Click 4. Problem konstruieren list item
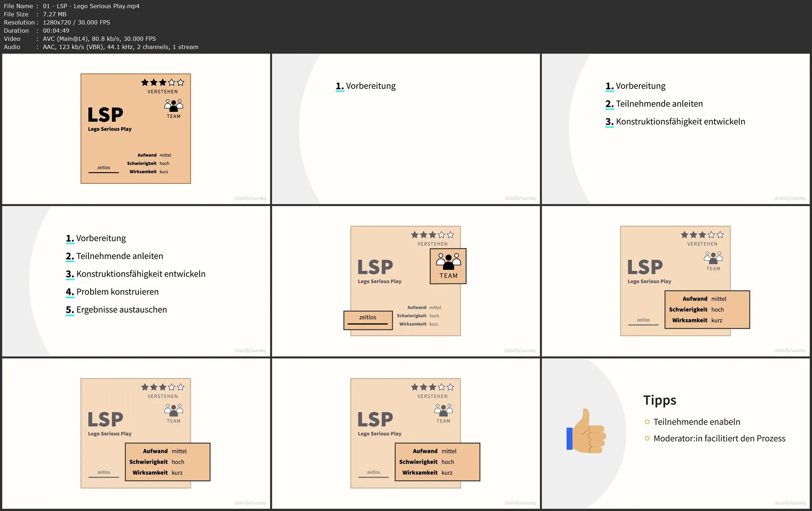 pyautogui.click(x=117, y=292)
